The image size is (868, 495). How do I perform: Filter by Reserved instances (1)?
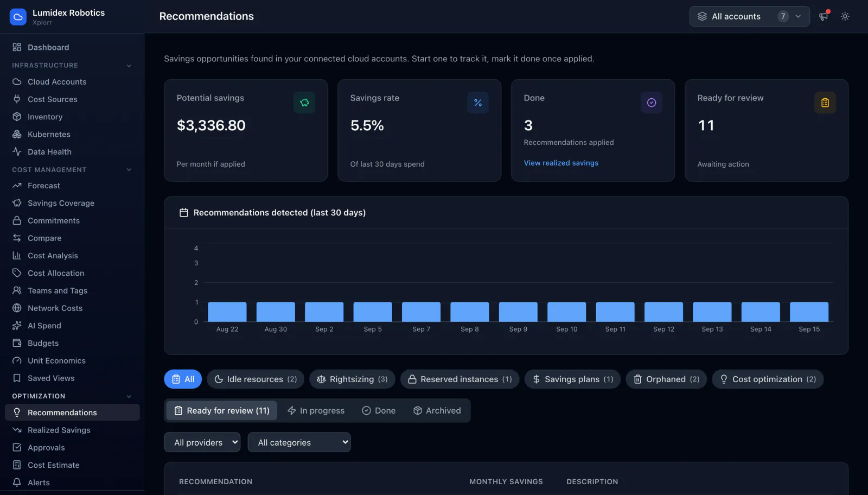click(460, 379)
